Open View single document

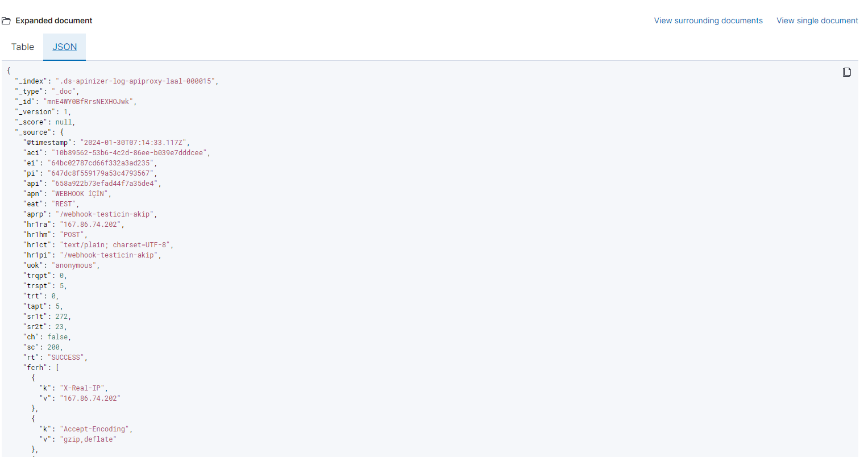[x=817, y=20]
